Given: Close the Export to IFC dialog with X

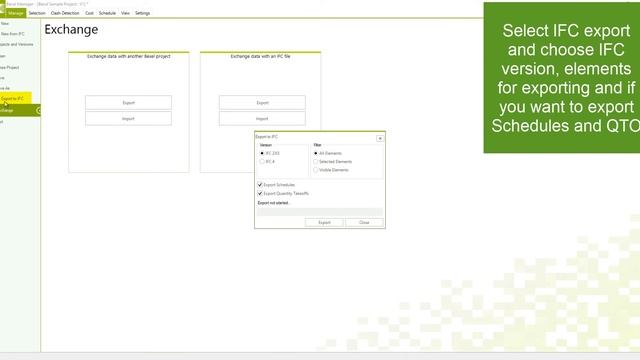Looking at the screenshot, I should click(x=380, y=138).
